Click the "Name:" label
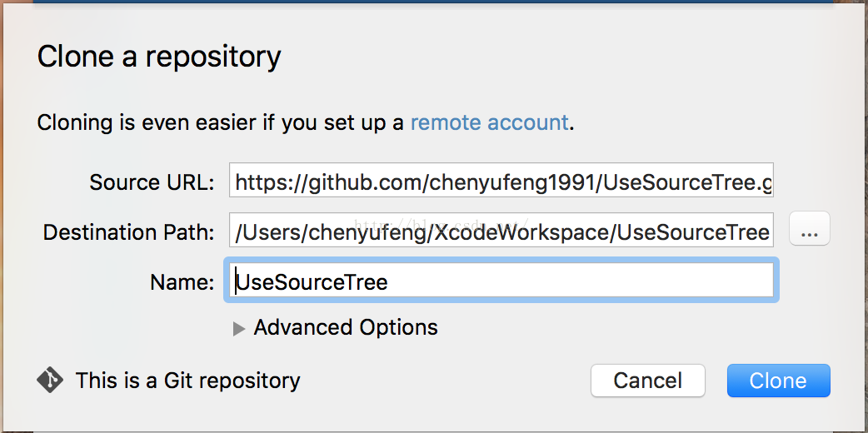This screenshot has height=433, width=868. click(x=182, y=282)
